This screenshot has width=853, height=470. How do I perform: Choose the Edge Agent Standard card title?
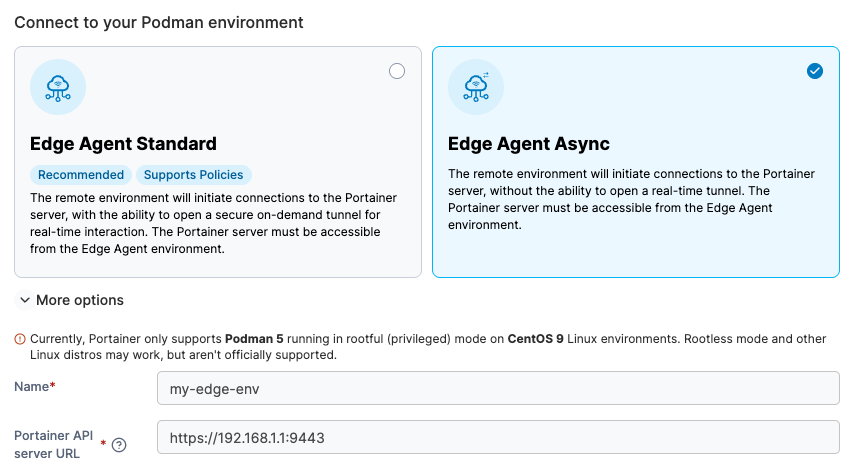tap(123, 144)
